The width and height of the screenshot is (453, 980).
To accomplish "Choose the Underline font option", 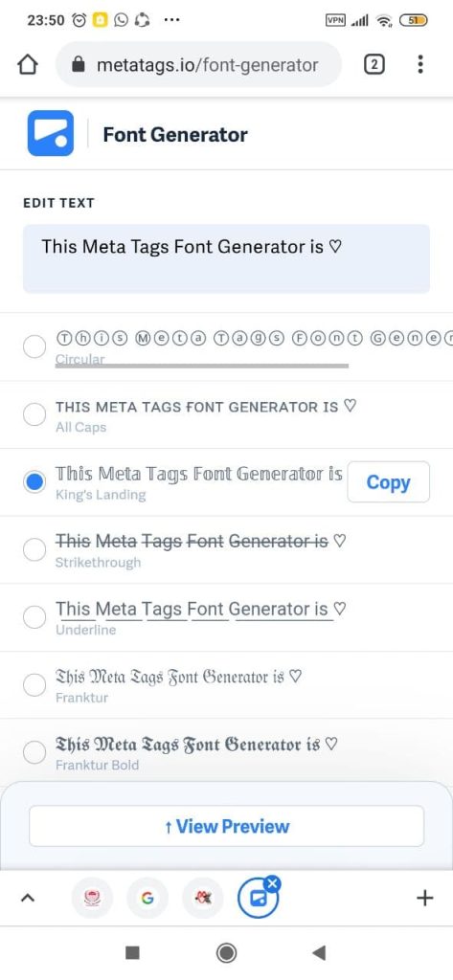I will pyautogui.click(x=34, y=617).
